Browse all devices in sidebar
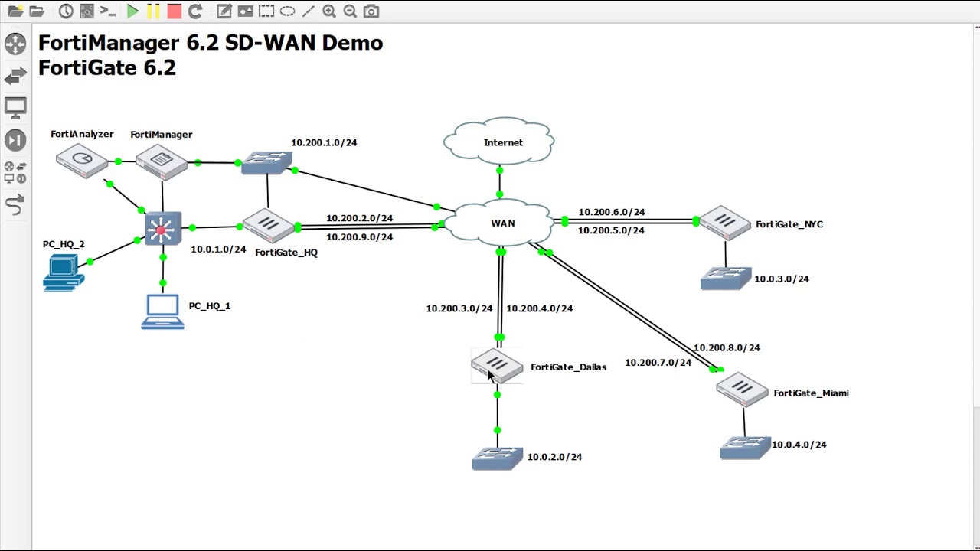 point(15,172)
